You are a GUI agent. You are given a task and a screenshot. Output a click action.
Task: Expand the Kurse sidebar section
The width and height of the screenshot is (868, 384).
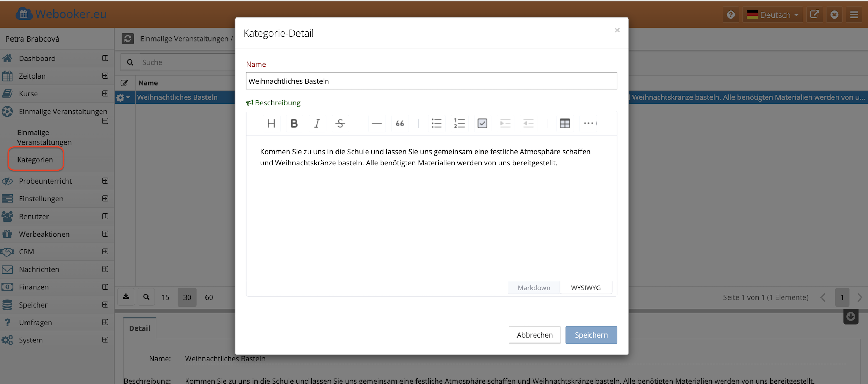105,94
